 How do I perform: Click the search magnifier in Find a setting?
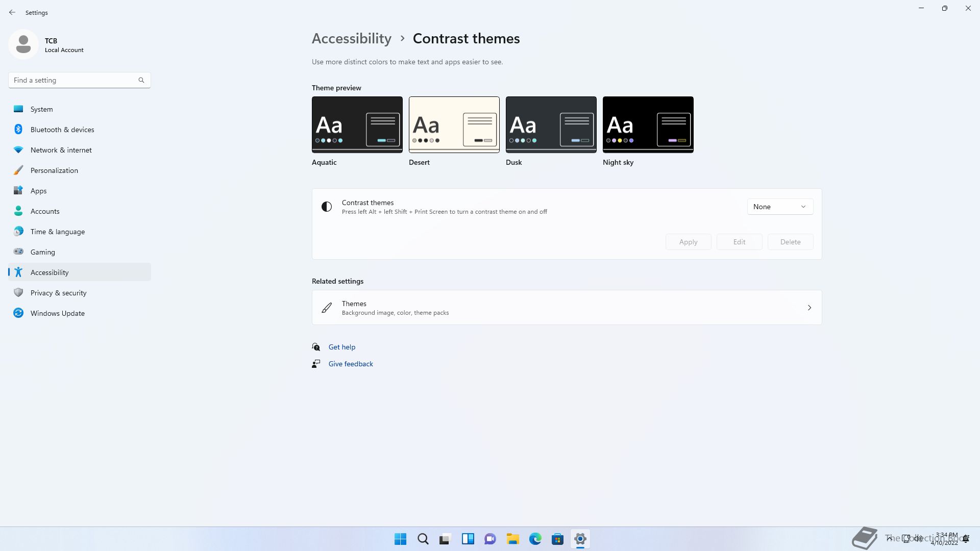point(141,80)
